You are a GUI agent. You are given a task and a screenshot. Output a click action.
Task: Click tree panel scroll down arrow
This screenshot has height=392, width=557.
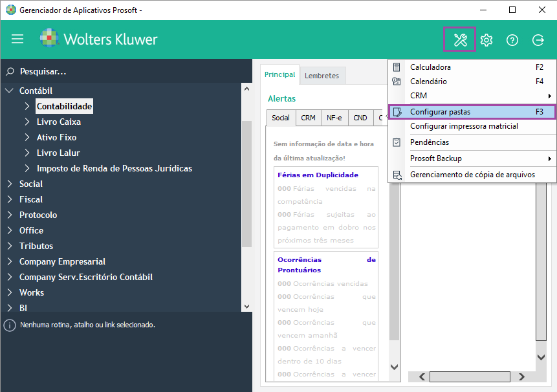(x=247, y=307)
